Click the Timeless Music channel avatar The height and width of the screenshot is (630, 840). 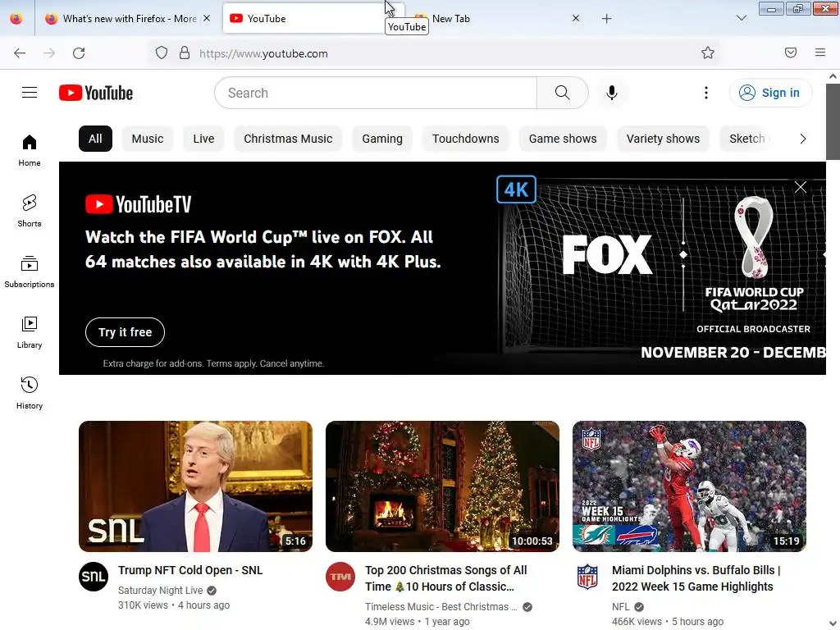click(340, 577)
